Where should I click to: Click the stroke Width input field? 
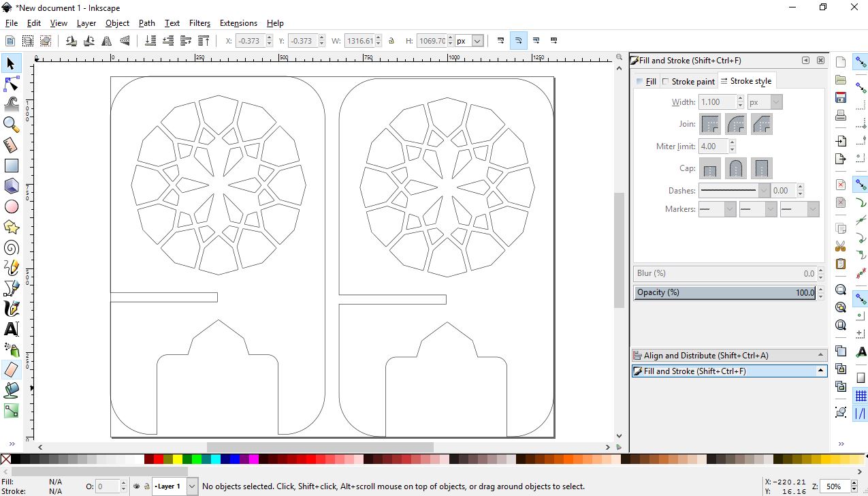(718, 102)
